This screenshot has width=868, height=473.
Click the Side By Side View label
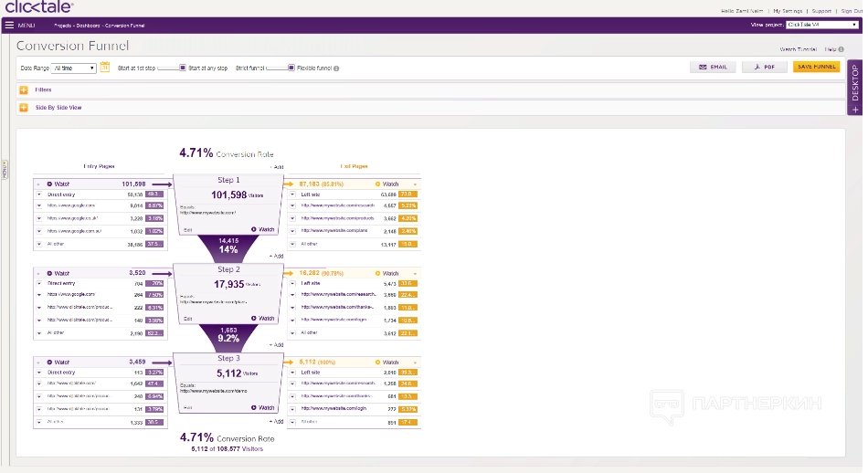pyautogui.click(x=58, y=108)
